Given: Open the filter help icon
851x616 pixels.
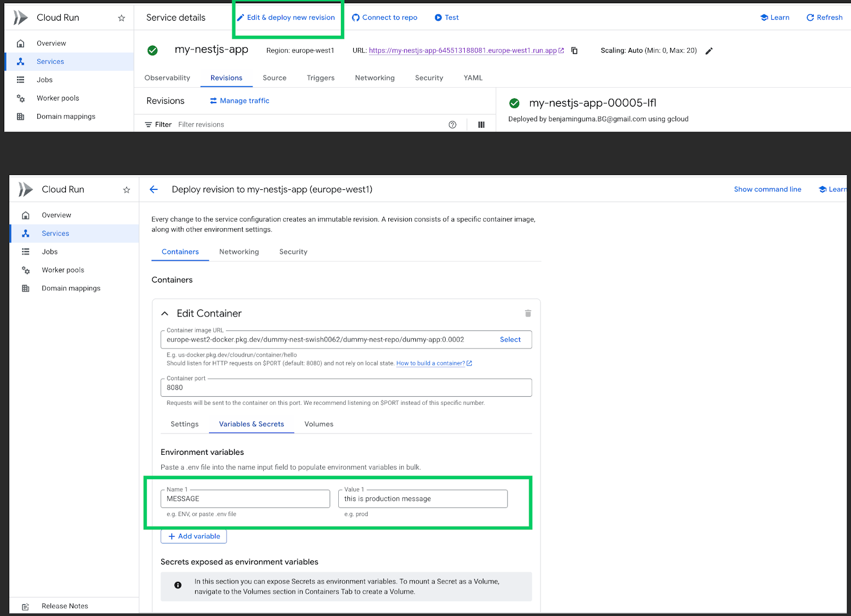Looking at the screenshot, I should 453,124.
